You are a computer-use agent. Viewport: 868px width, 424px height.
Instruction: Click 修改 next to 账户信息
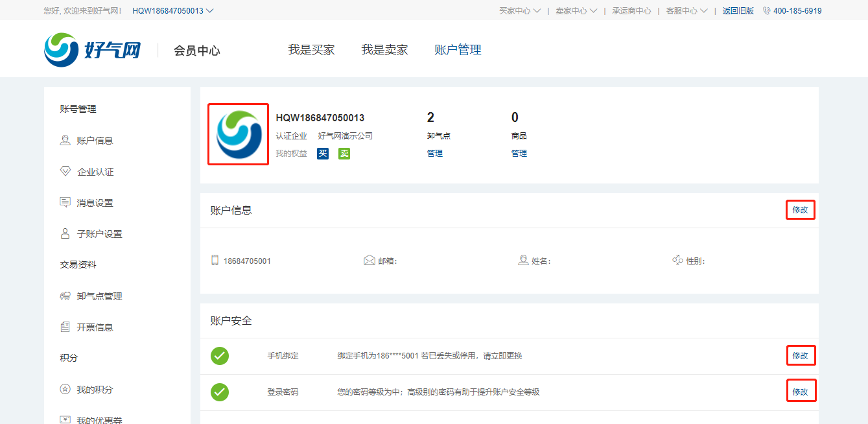(x=800, y=210)
